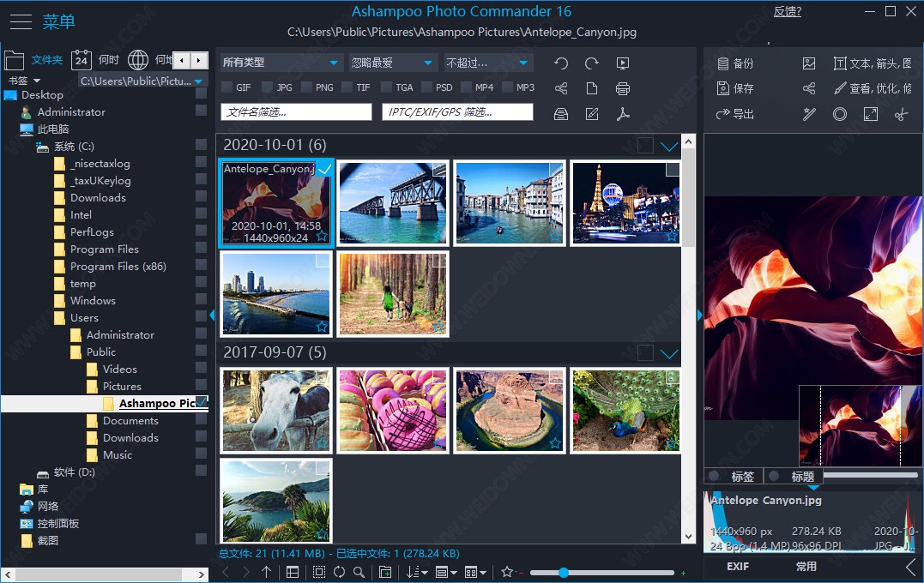Image resolution: width=924 pixels, height=583 pixels.
Task: Check the MP4 format checkbox
Action: [x=467, y=87]
